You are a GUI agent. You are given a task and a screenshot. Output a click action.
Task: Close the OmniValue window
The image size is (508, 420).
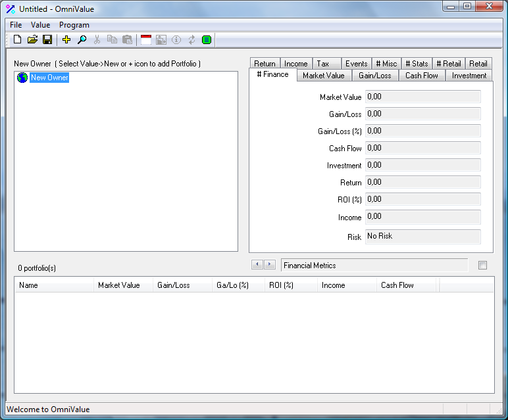click(490, 7)
